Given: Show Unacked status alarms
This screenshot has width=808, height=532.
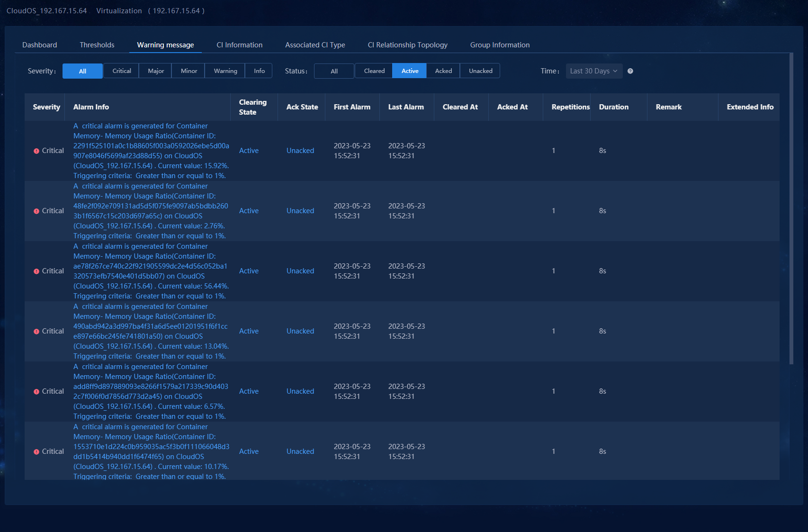Looking at the screenshot, I should point(480,71).
